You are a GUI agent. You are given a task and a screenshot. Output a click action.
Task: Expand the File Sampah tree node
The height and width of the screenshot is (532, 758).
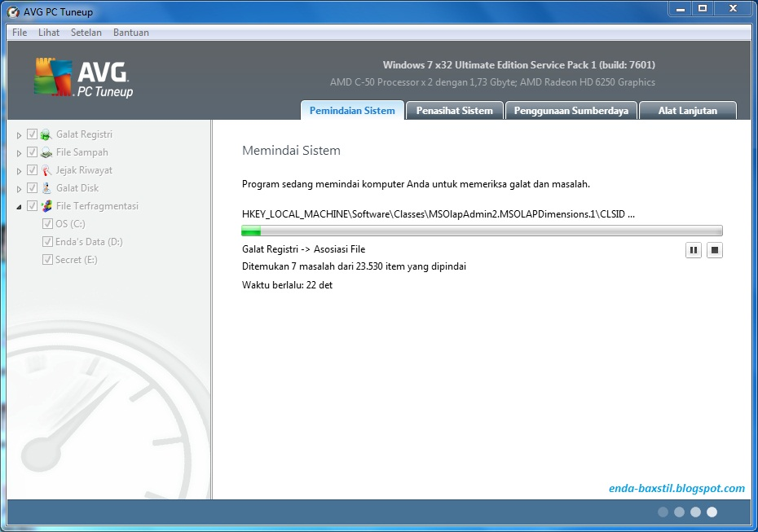coord(19,153)
